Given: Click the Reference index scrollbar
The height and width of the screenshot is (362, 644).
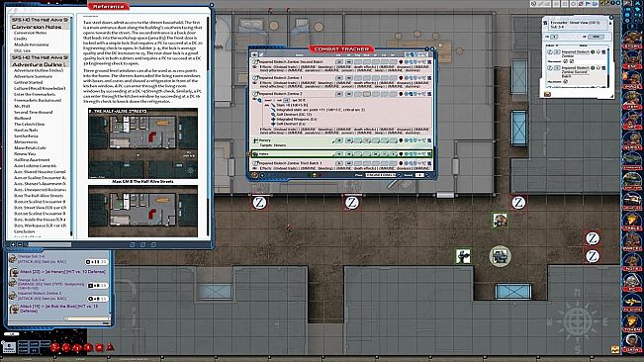Looking at the screenshot, I should [71, 126].
